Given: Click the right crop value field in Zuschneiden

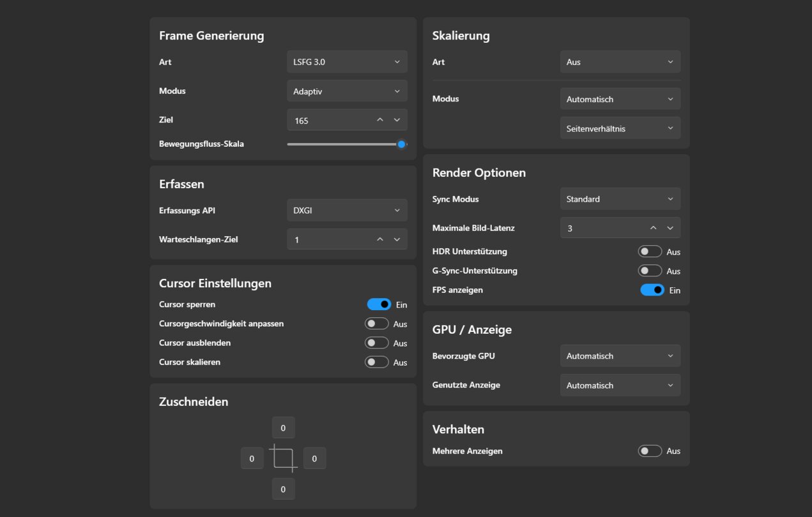Looking at the screenshot, I should pos(314,458).
